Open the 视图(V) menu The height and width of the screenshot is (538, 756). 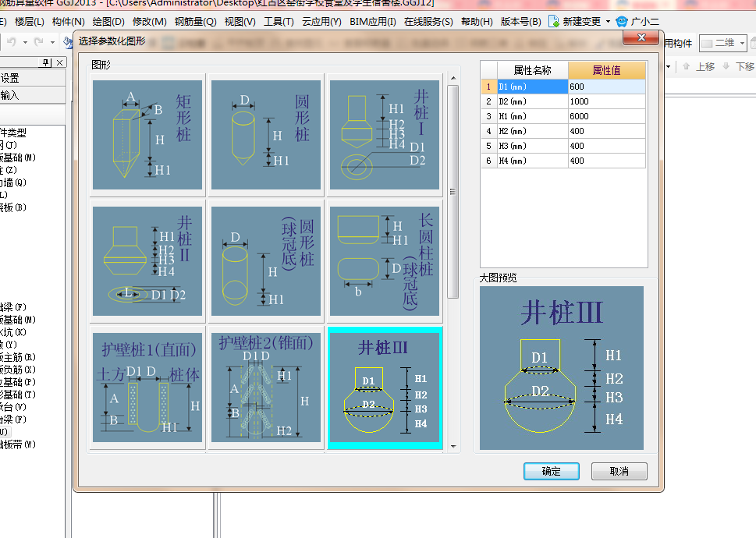coord(240,22)
